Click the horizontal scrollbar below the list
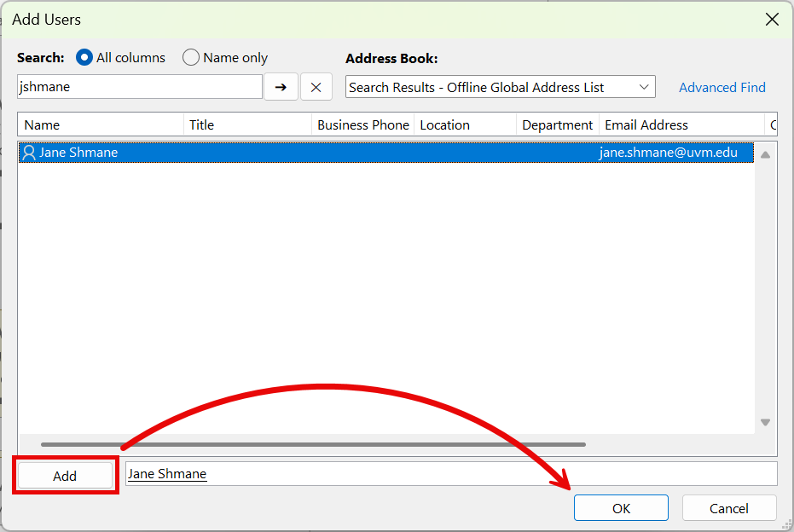This screenshot has width=794, height=532. (x=311, y=444)
